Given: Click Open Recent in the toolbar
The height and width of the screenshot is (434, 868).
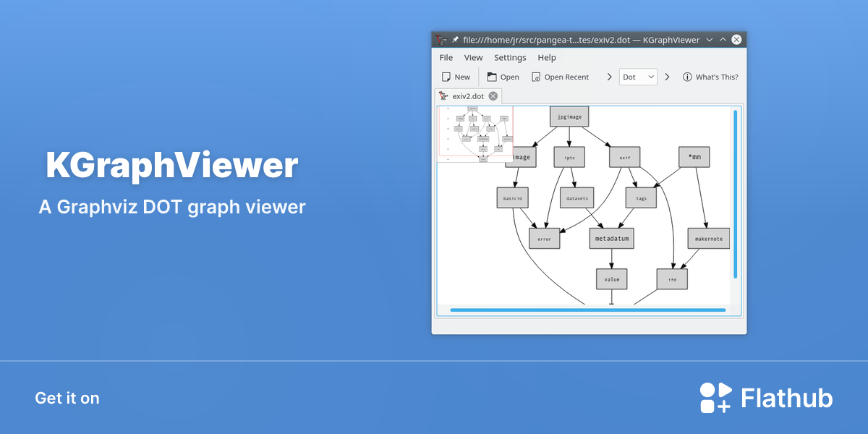Looking at the screenshot, I should click(560, 77).
